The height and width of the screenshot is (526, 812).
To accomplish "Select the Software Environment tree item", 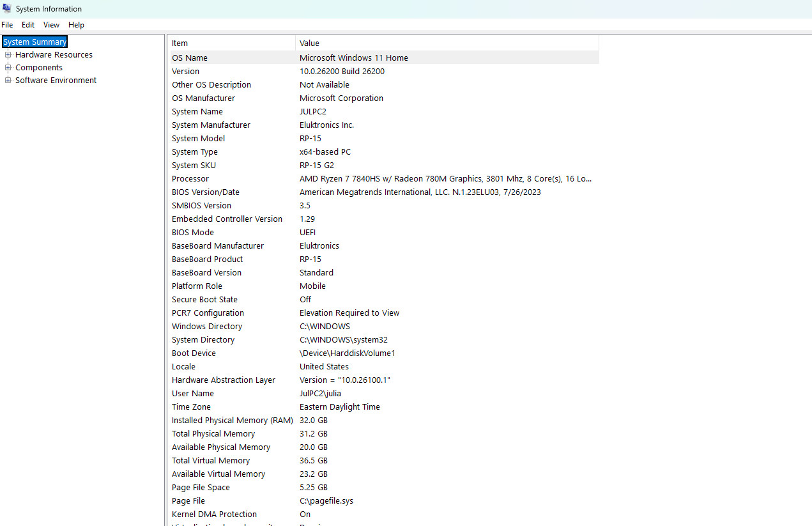I will (x=56, y=81).
